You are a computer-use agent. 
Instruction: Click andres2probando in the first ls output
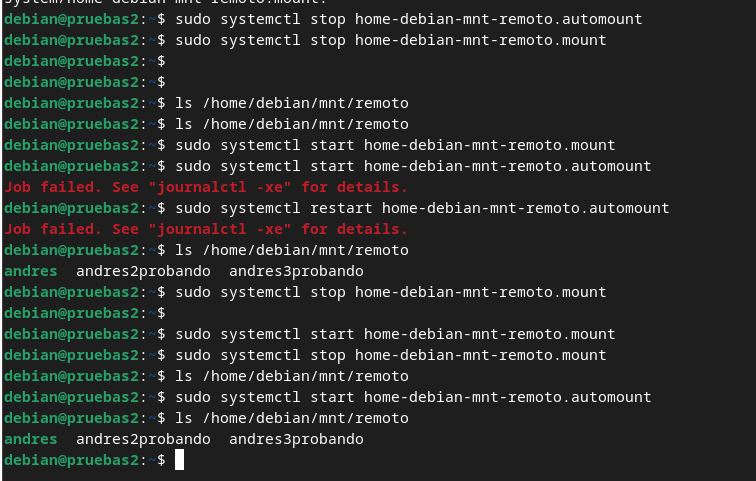[x=143, y=271]
